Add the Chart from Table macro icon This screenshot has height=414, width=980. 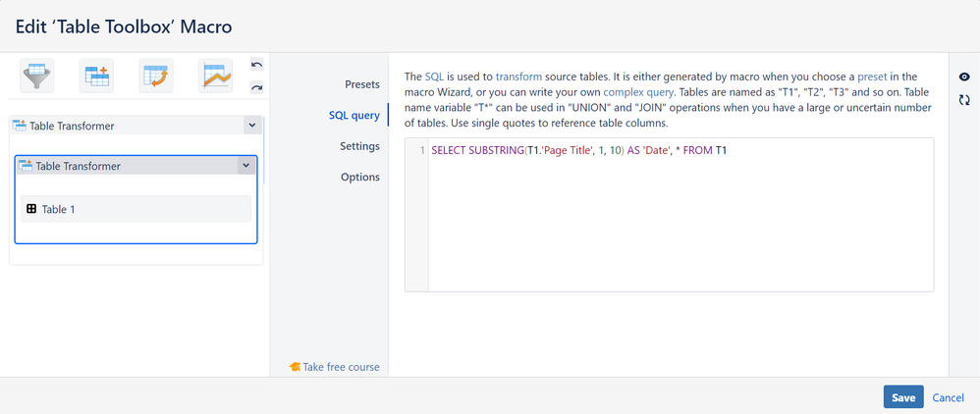(x=215, y=75)
